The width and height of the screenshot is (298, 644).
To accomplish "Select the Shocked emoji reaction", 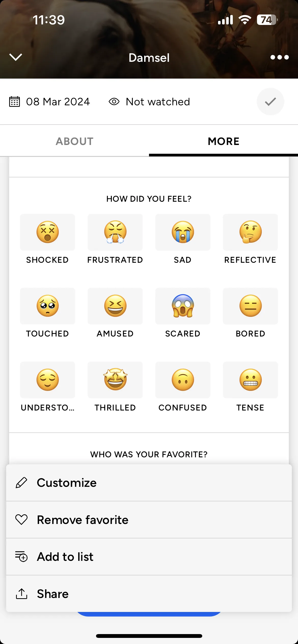I will click(48, 232).
